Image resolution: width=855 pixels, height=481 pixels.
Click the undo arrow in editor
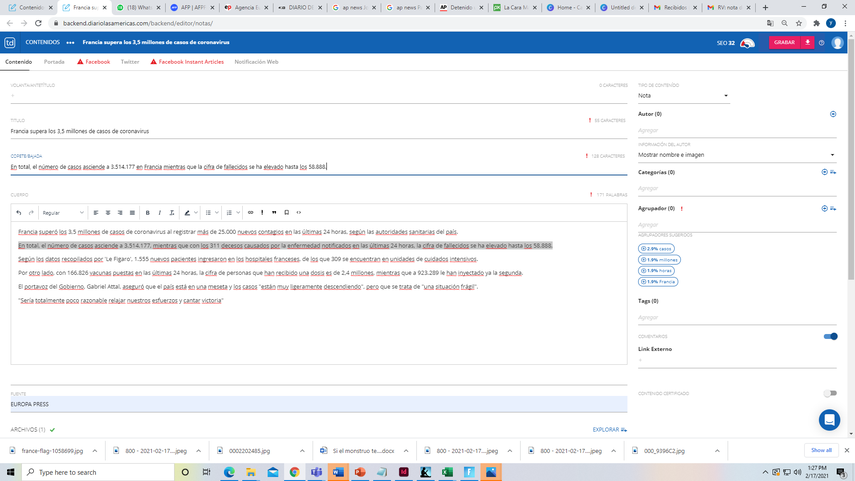(18, 212)
